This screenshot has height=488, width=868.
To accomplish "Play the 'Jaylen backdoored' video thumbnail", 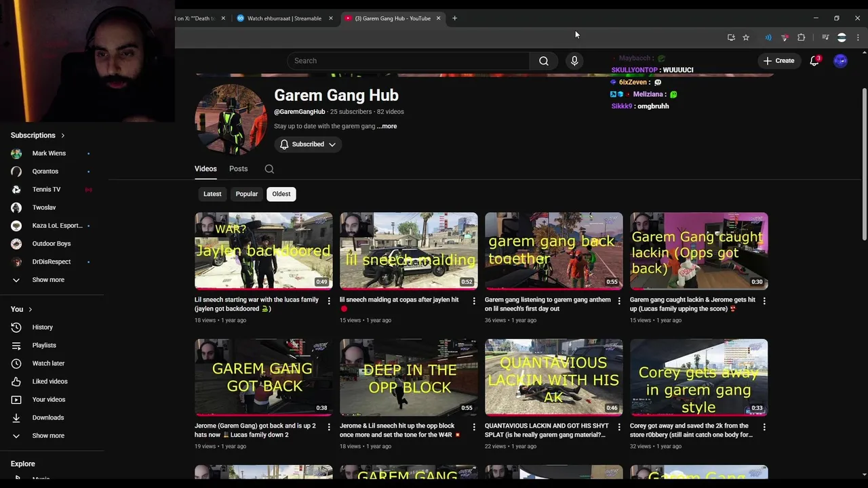I will (x=264, y=251).
